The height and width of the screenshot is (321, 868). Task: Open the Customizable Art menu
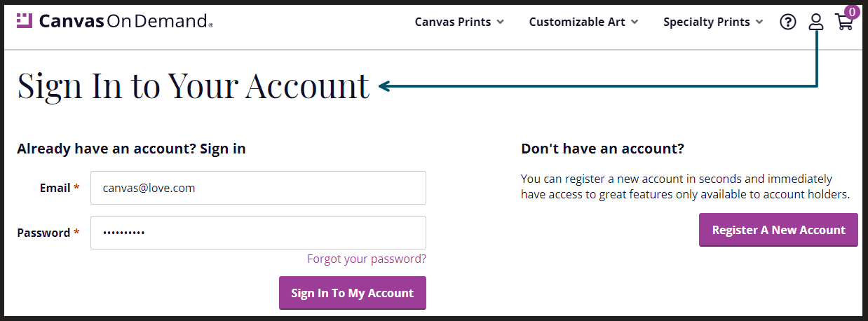(583, 22)
